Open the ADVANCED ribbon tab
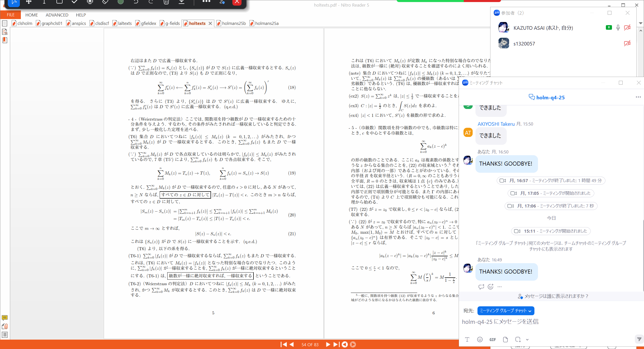 coord(57,15)
